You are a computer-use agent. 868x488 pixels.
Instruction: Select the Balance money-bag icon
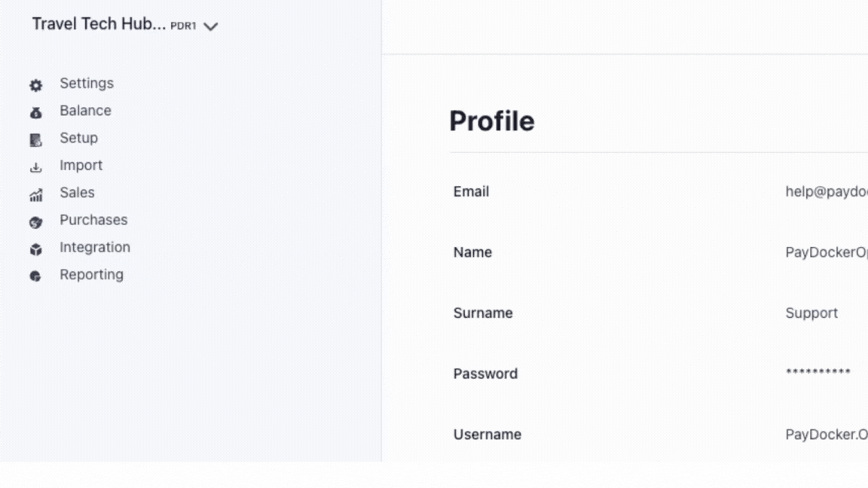click(35, 111)
